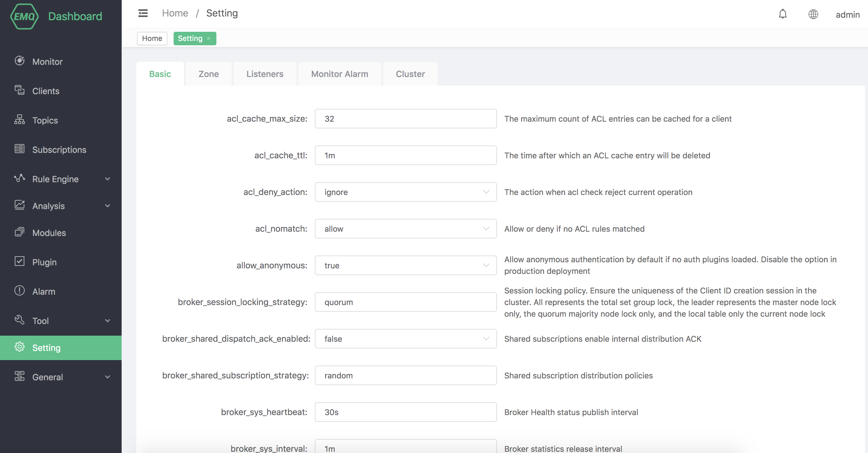Open the Modules menu item
868x453 pixels.
(x=61, y=233)
